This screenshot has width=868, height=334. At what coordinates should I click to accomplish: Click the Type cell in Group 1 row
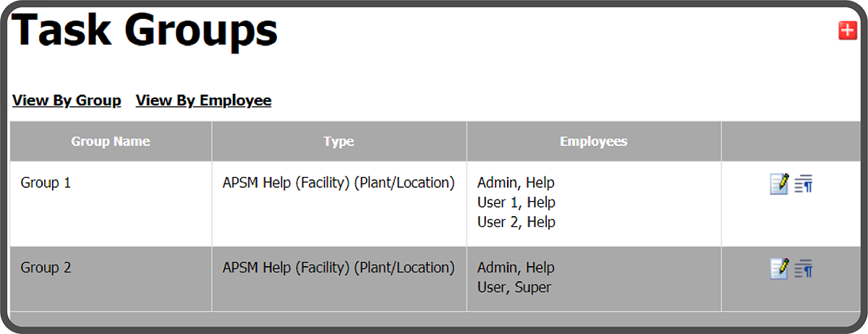tap(339, 203)
